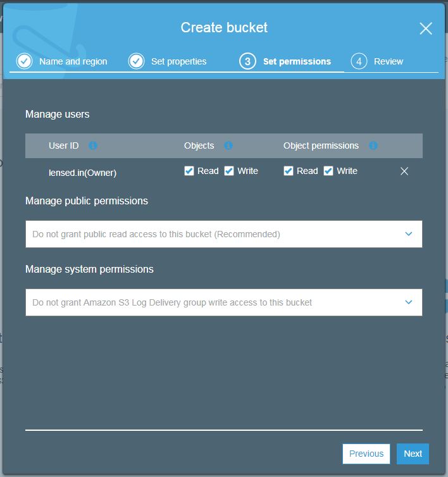
Task: Close the Create bucket dialog
Action: pyautogui.click(x=425, y=28)
